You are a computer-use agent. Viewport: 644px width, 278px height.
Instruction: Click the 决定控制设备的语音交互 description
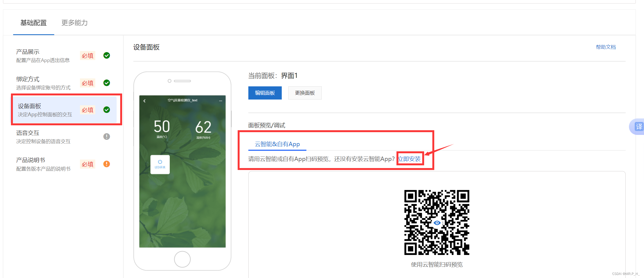[x=43, y=141]
